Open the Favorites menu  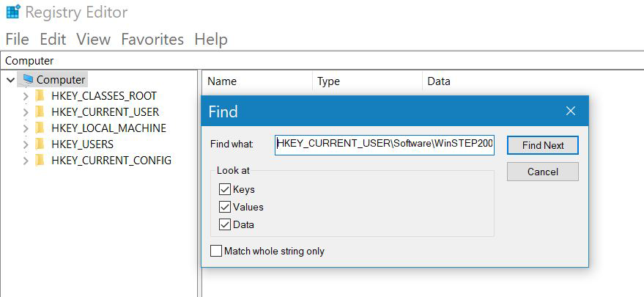(x=152, y=39)
